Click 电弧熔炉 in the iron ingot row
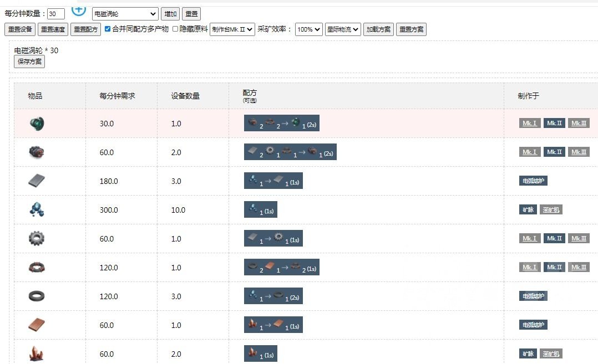This screenshot has width=598, height=364. (533, 181)
